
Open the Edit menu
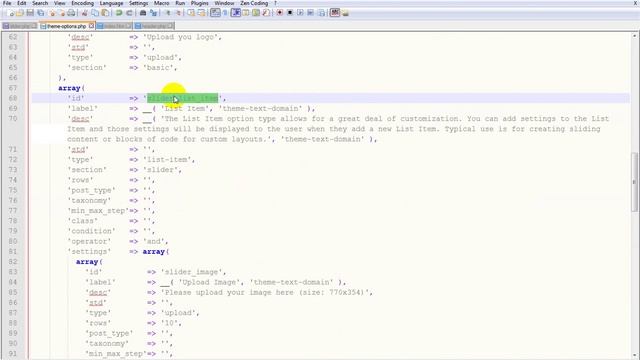tap(22, 3)
